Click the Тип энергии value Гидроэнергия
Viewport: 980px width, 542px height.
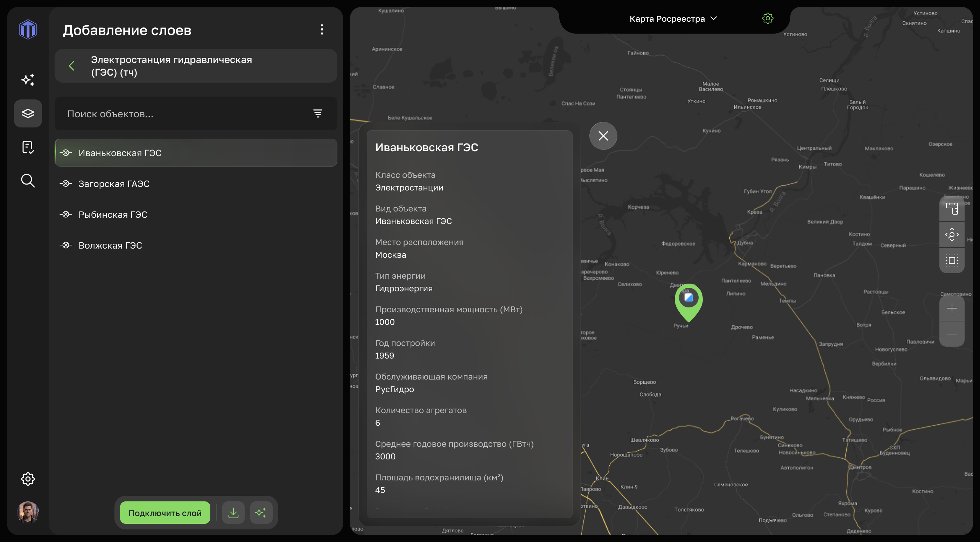click(404, 289)
